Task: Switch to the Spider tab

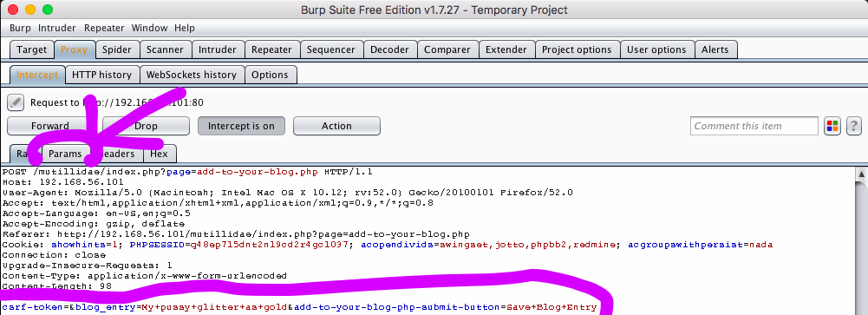Action: coord(117,49)
